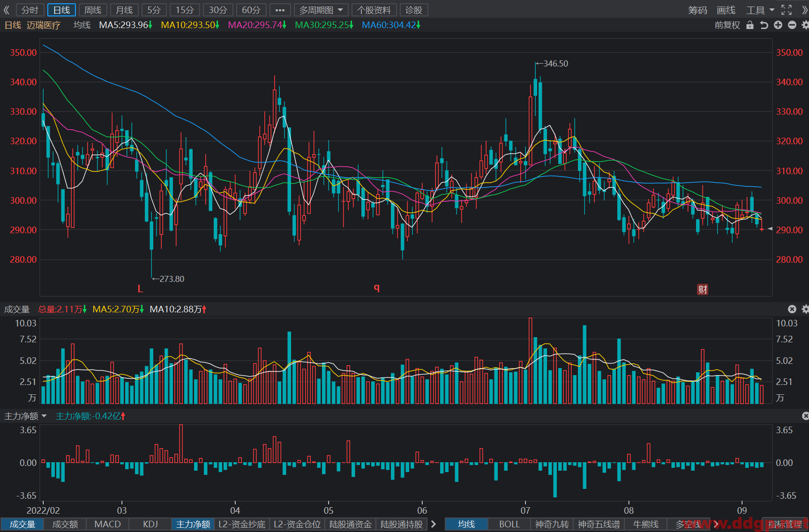Enter fullscreen with the expand arrows icon
The image size is (809, 532).
click(787, 10)
